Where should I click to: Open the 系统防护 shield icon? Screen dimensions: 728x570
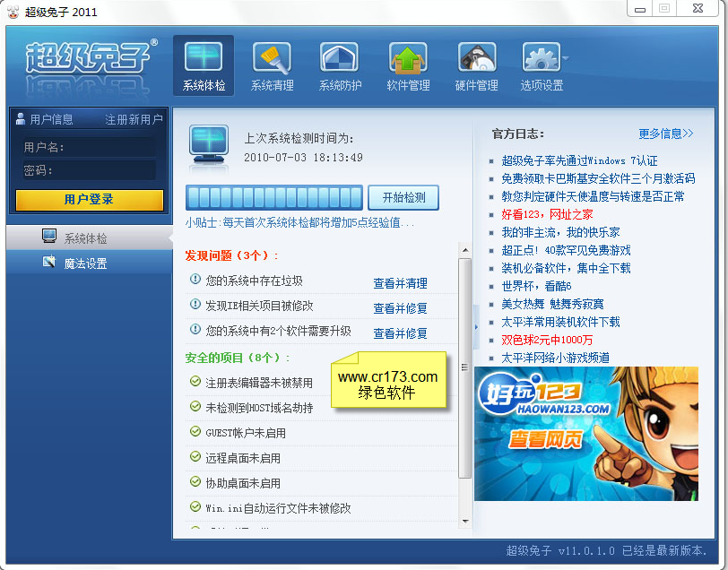coord(340,66)
